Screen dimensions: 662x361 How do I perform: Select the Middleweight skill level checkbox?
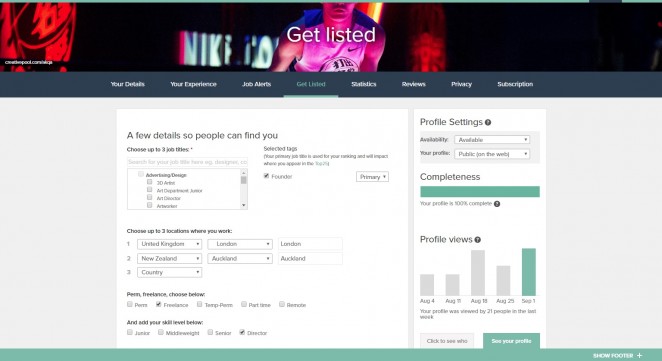161,332
